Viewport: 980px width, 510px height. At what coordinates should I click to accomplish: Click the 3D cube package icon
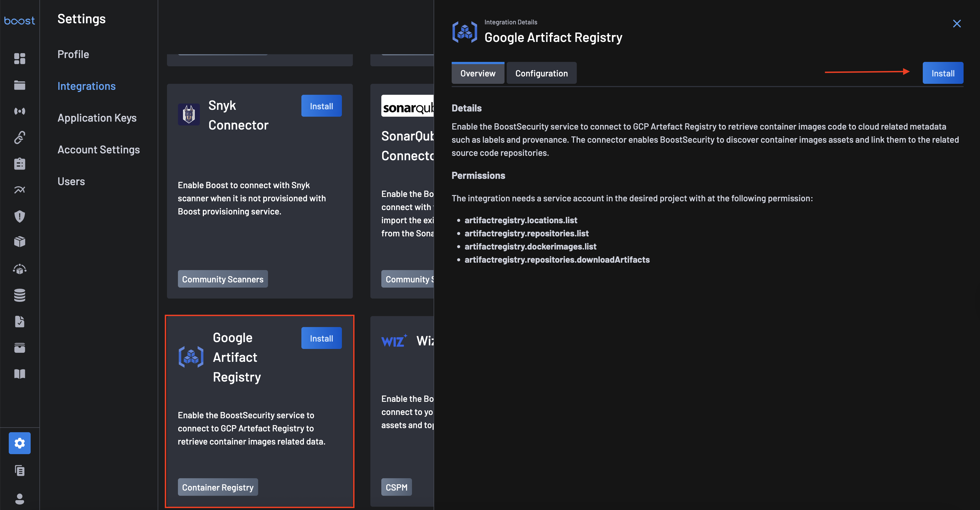(x=19, y=242)
